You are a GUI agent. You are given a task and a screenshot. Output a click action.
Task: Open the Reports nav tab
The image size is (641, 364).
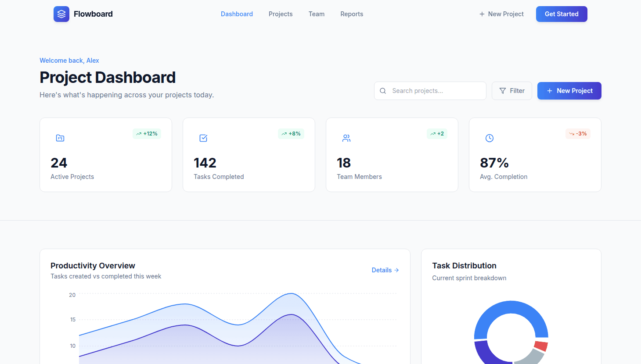pos(352,14)
